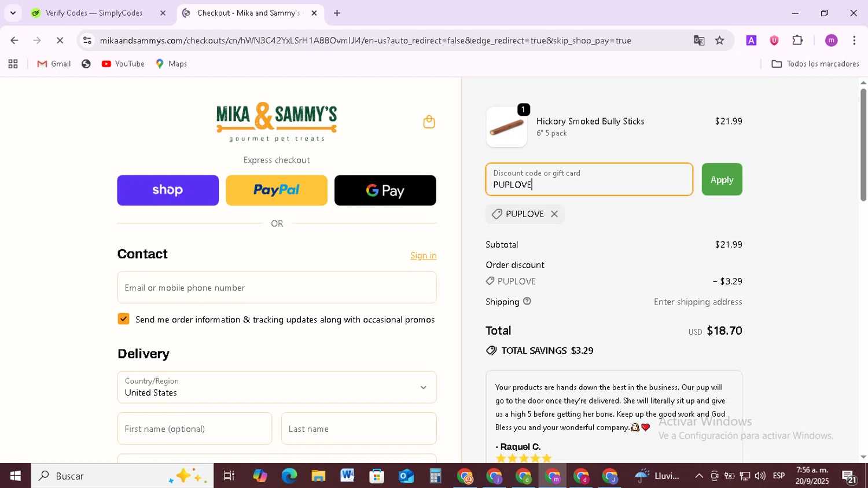
Task: Open Outlook from taskbar
Action: point(406,476)
